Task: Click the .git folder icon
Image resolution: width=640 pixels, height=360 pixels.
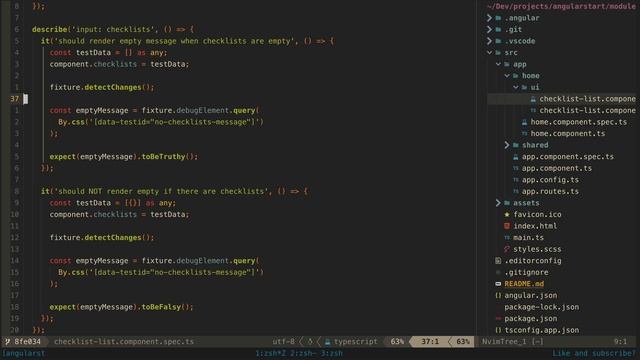Action: tap(498, 29)
